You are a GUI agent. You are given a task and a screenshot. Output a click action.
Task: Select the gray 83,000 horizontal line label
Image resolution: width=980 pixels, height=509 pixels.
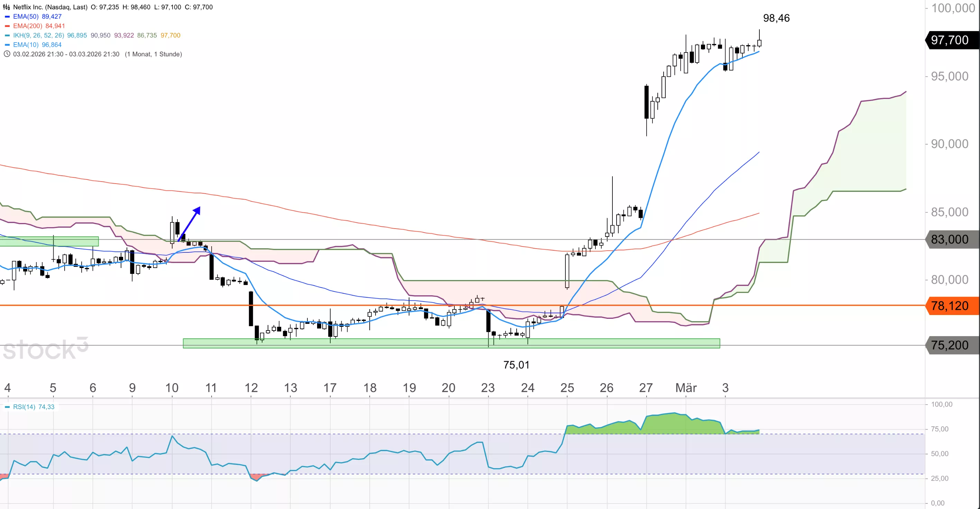click(x=950, y=240)
